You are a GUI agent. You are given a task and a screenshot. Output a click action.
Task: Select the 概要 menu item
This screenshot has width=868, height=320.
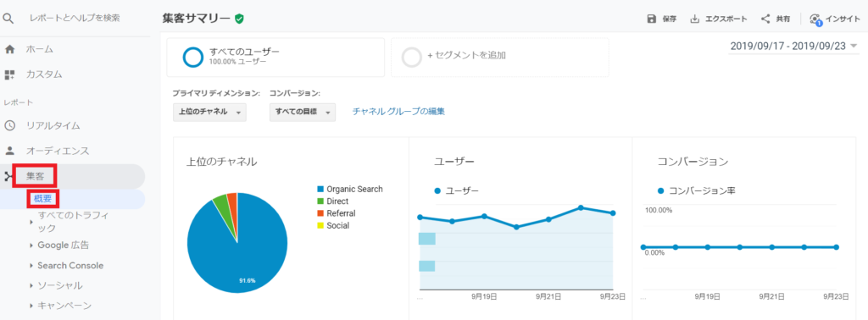click(42, 200)
